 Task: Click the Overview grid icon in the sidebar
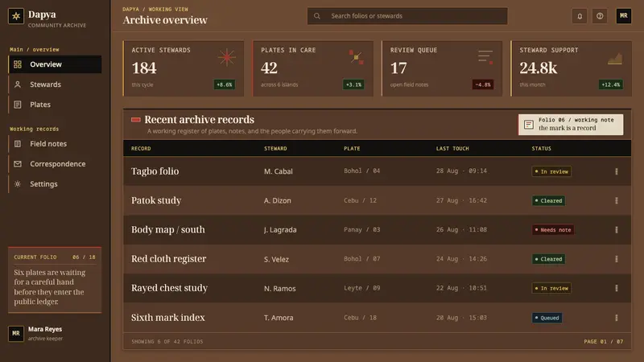click(18, 64)
